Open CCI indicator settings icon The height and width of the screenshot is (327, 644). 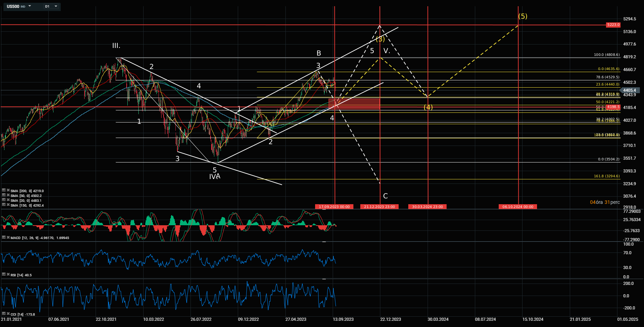coord(4,314)
